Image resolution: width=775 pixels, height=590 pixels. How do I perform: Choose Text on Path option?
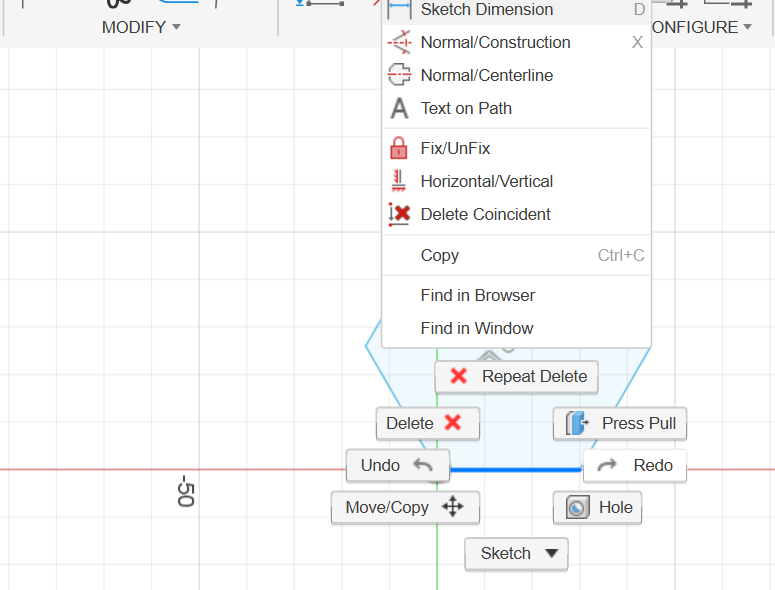[517, 108]
